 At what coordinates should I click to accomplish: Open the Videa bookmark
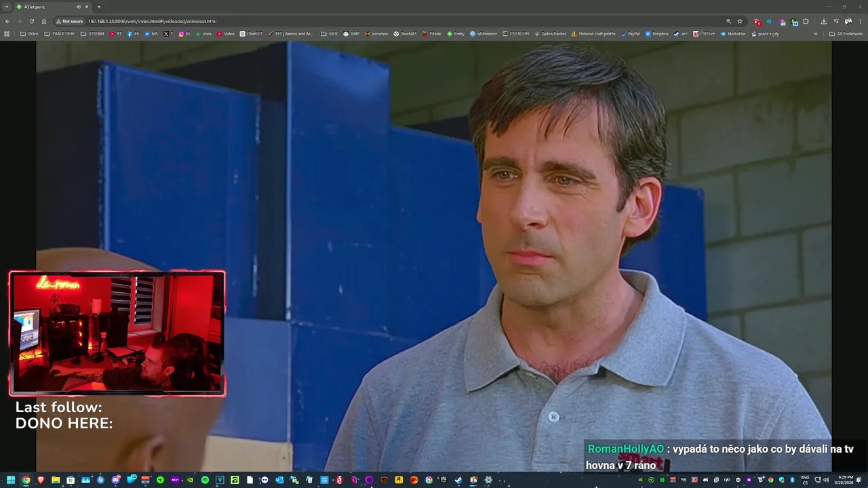[x=225, y=33]
